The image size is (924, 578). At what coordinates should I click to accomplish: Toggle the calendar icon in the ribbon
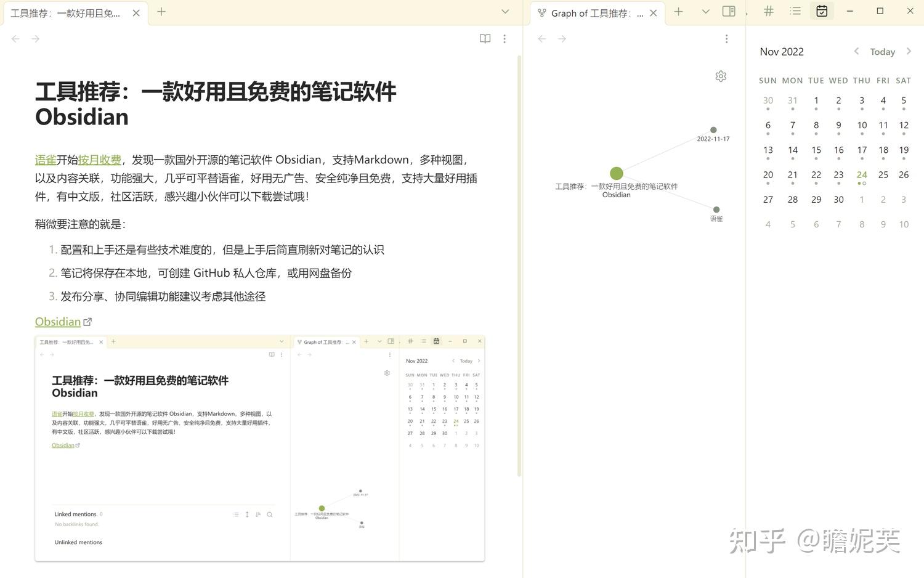pyautogui.click(x=822, y=10)
